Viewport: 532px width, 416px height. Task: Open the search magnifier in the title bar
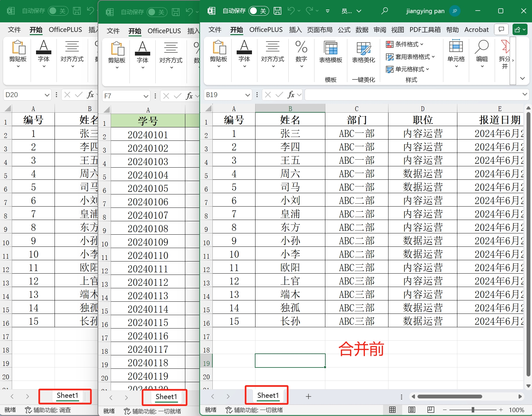pyautogui.click(x=385, y=11)
